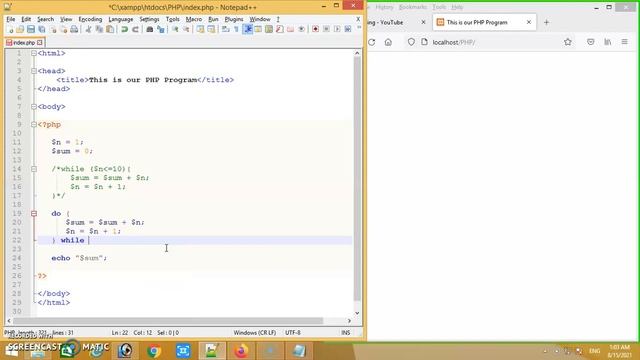Collapse the comment fold marker on line 14
640x360 pixels.
[34, 169]
